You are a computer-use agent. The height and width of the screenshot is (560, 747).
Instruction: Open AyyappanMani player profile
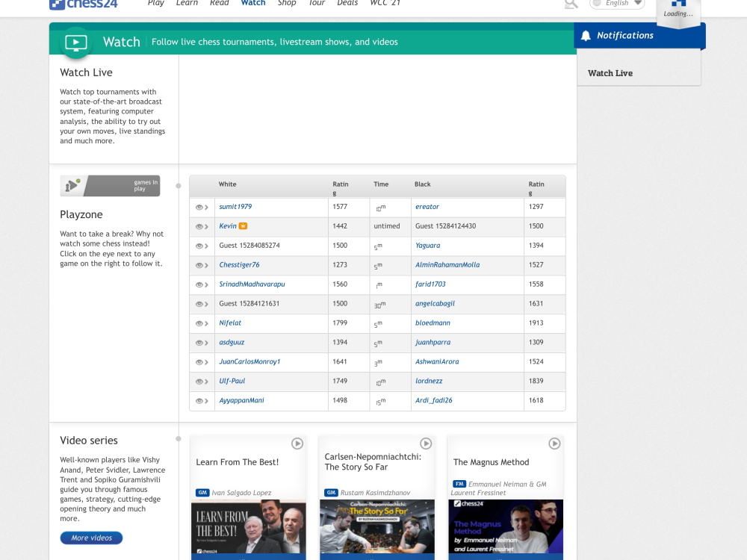241,400
